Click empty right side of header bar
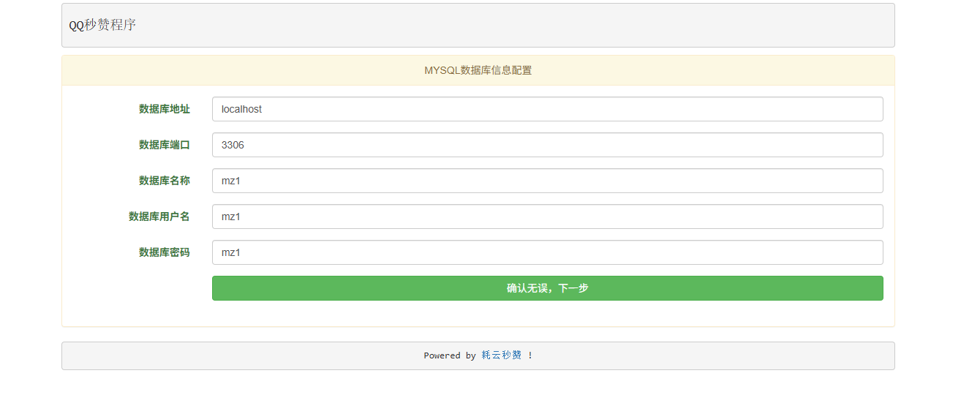The image size is (980, 414). click(658, 25)
